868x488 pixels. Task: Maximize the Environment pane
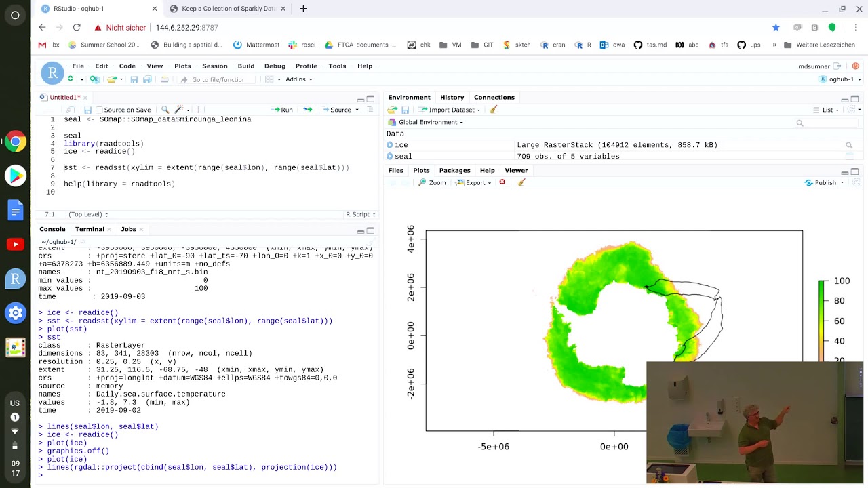coord(854,99)
